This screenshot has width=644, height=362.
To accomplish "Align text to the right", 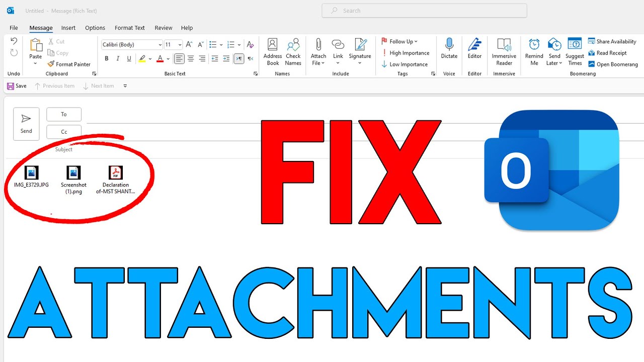I will pyautogui.click(x=202, y=59).
